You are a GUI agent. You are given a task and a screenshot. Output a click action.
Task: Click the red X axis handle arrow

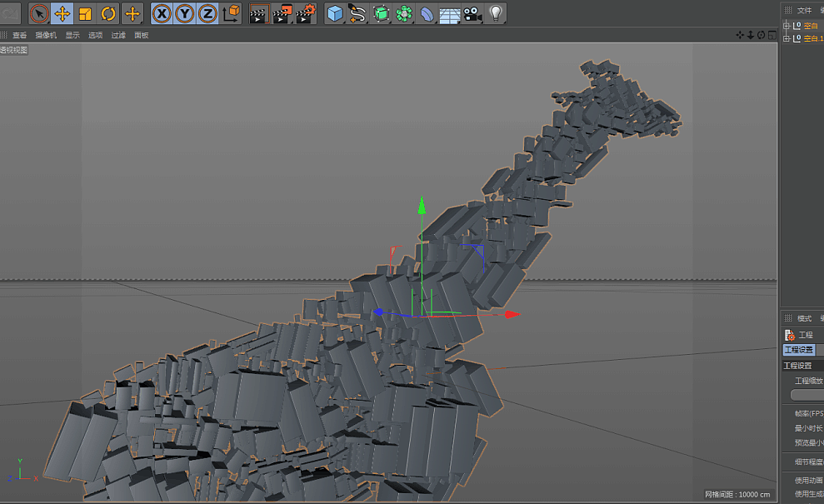pyautogui.click(x=512, y=314)
